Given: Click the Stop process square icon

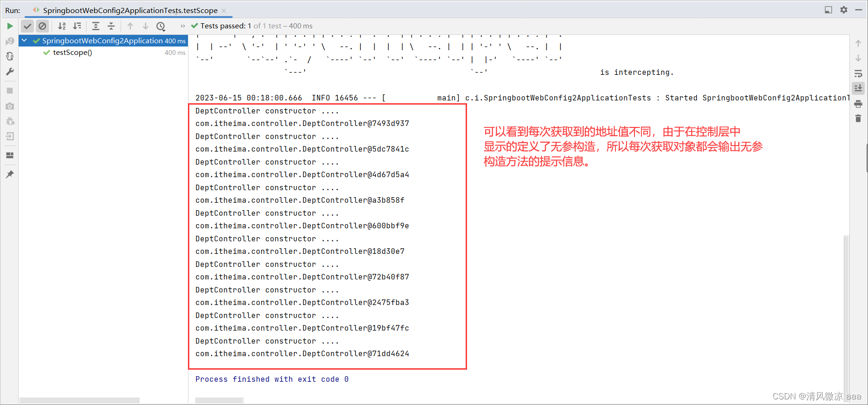Looking at the screenshot, I should (10, 91).
